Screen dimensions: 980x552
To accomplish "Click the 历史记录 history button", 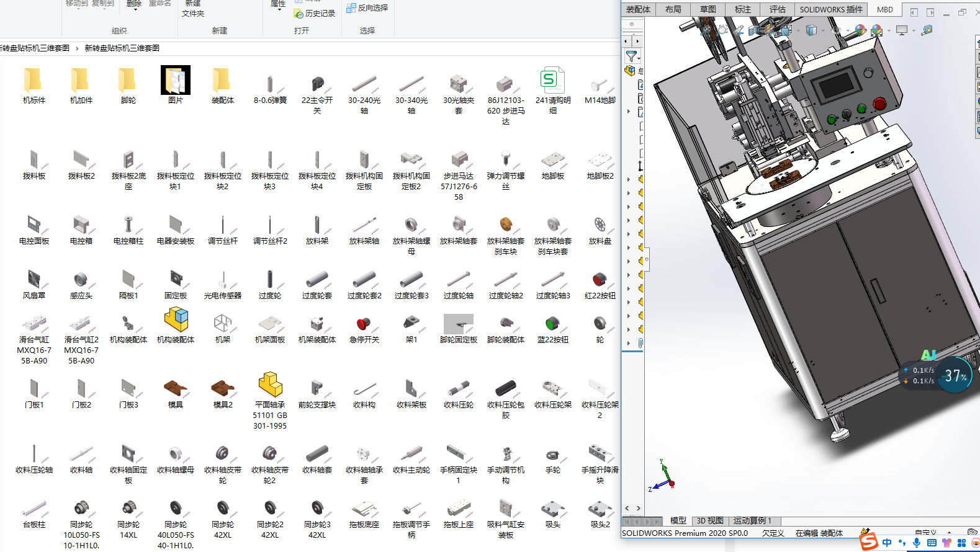I will pos(315,13).
